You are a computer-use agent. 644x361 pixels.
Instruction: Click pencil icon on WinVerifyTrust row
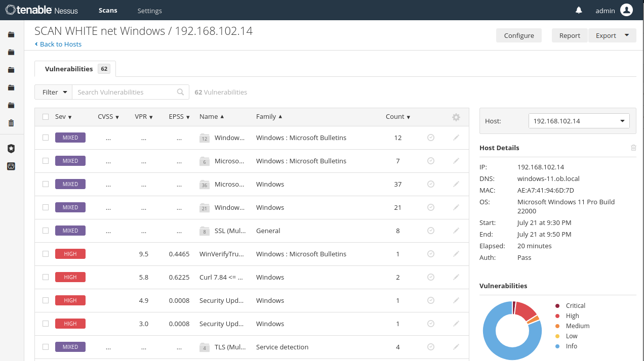click(456, 254)
